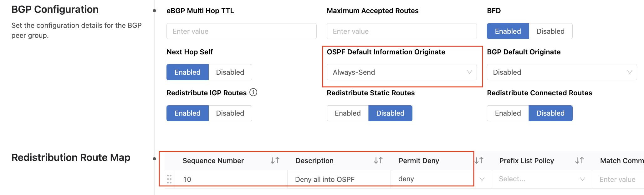Click the drag handle on row 10
644x195 pixels.
pyautogui.click(x=169, y=179)
